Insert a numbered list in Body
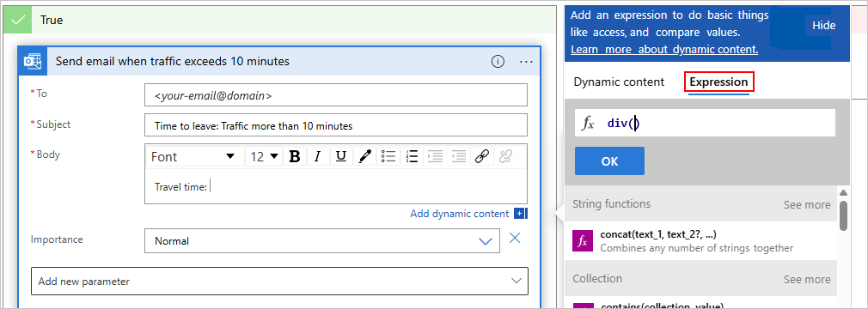This screenshot has height=309, width=868. pyautogui.click(x=412, y=157)
